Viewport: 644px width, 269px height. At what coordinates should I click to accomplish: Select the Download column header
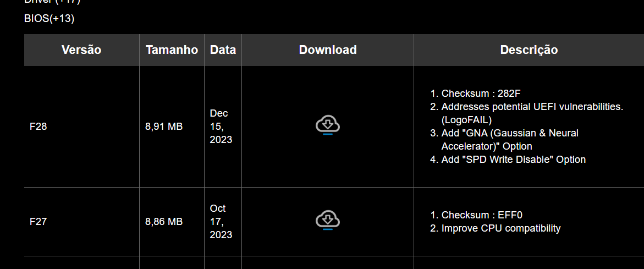pyautogui.click(x=328, y=50)
